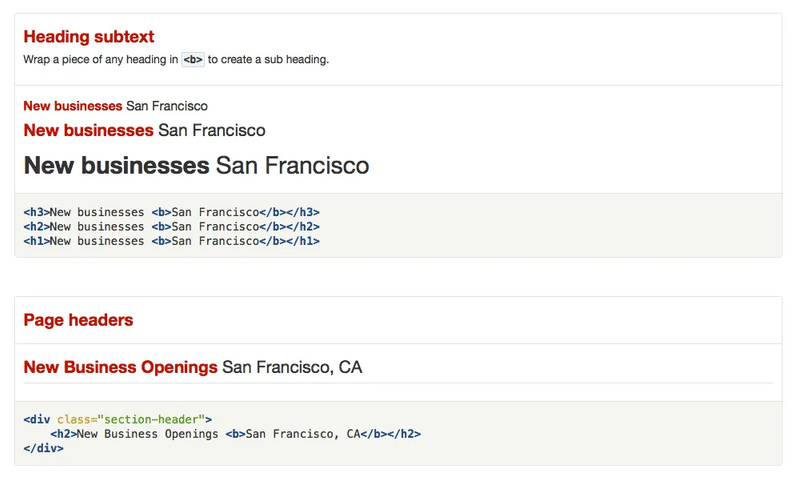Click the 'New Business Openings' heading

(120, 367)
